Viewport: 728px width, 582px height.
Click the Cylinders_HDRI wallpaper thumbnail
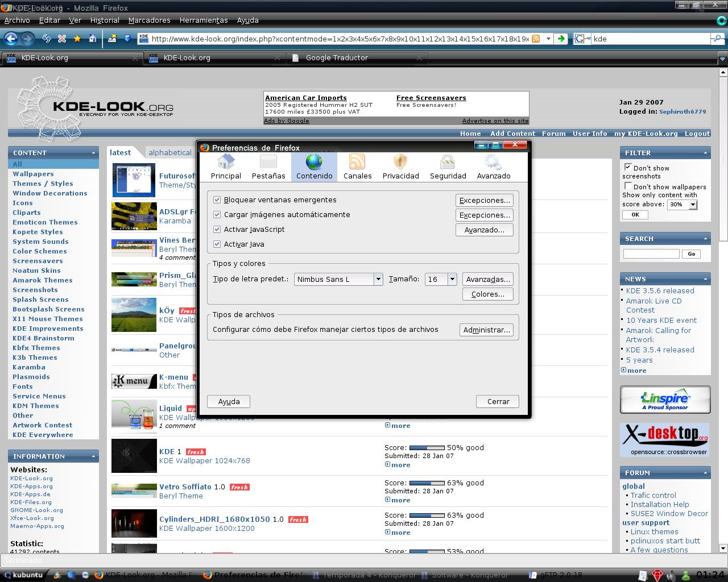[x=134, y=523]
